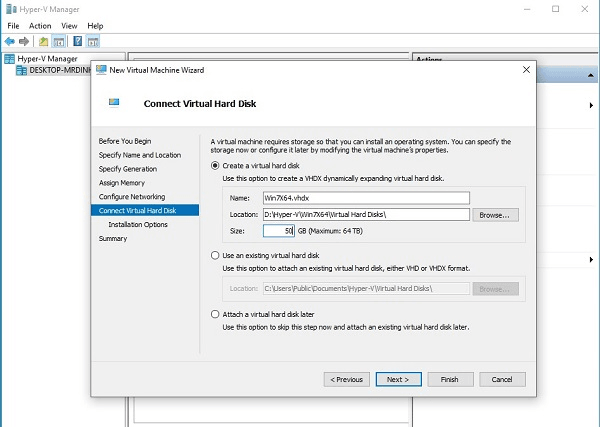Select Attach a virtual hard disk later
Screen dimensions: 600x427
(x=215, y=314)
